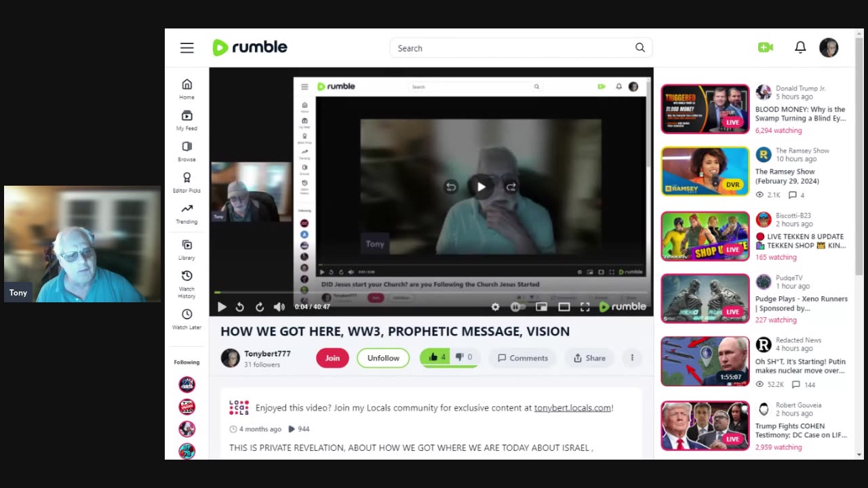Open Redacted News channel avatar
Viewport: 868px width, 488px height.
pos(764,344)
